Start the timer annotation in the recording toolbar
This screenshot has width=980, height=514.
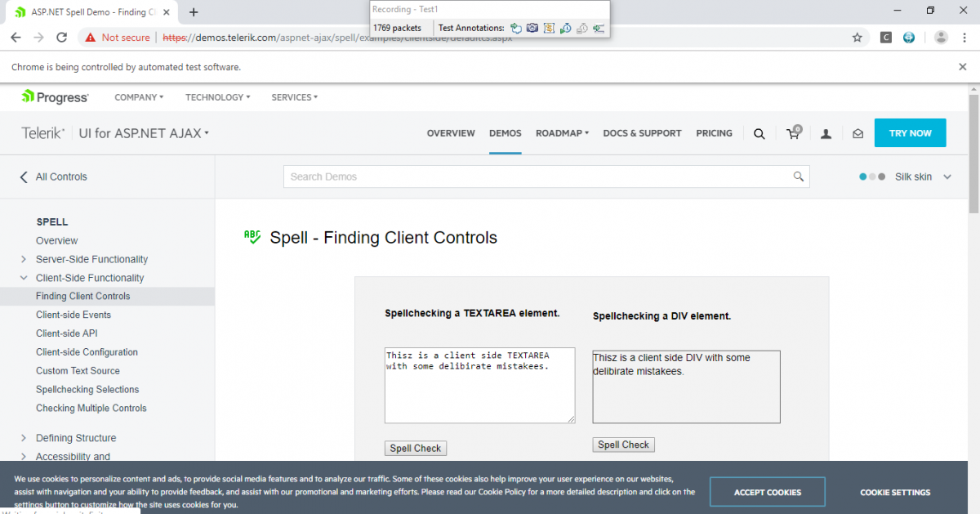(566, 28)
